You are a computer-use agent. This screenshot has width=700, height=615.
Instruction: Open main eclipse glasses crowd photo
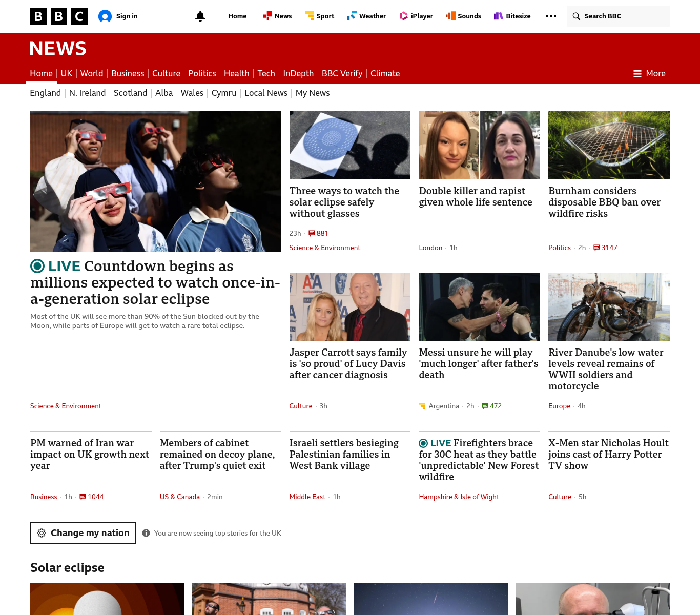click(156, 182)
